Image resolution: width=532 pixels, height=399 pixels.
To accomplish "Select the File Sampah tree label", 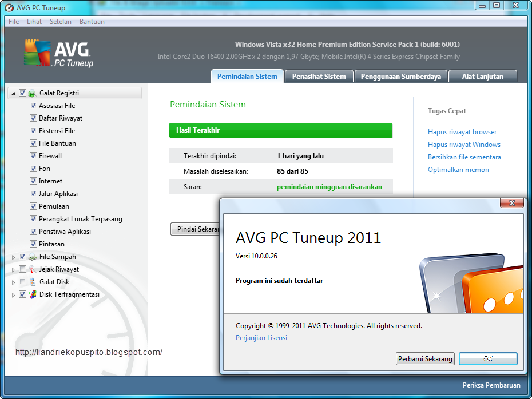I will coord(58,257).
